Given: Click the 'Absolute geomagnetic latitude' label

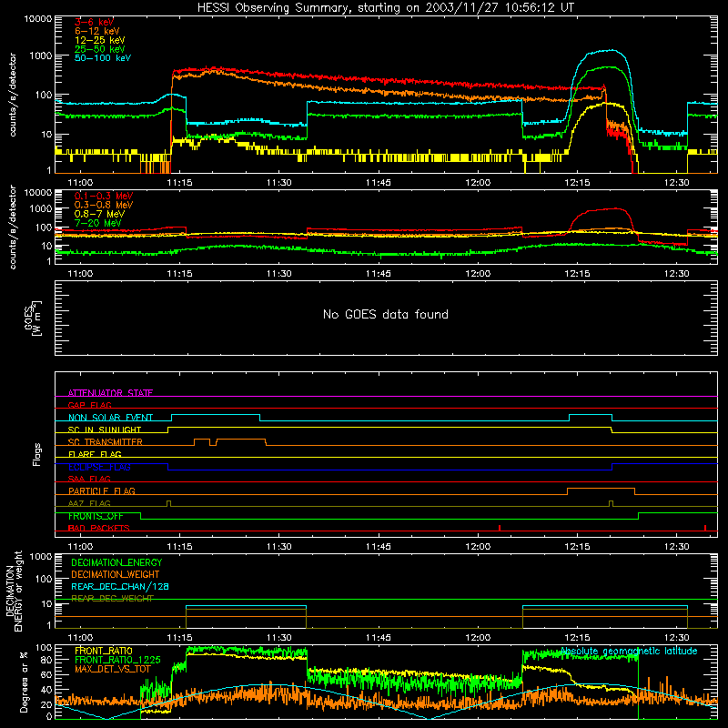Looking at the screenshot, I should tap(629, 651).
